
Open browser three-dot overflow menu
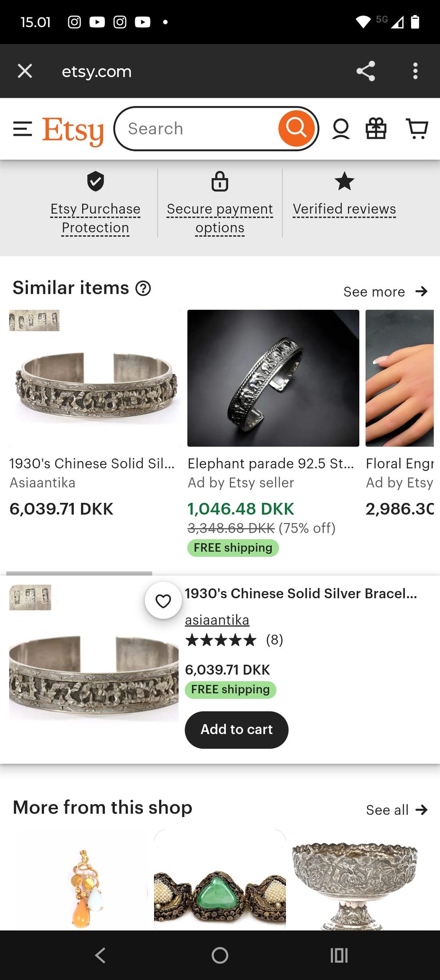415,71
